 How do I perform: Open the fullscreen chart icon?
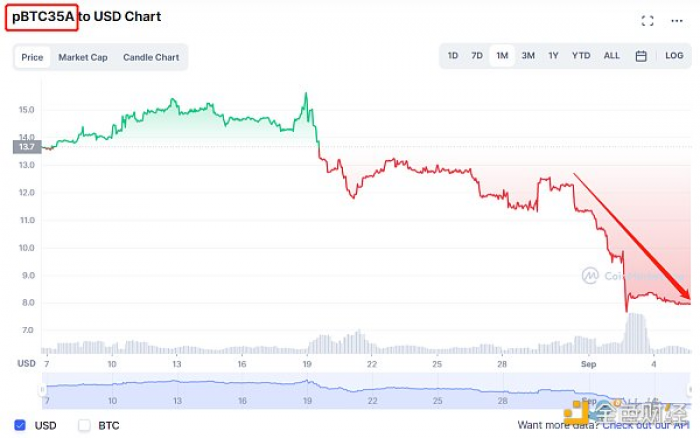[x=647, y=21]
